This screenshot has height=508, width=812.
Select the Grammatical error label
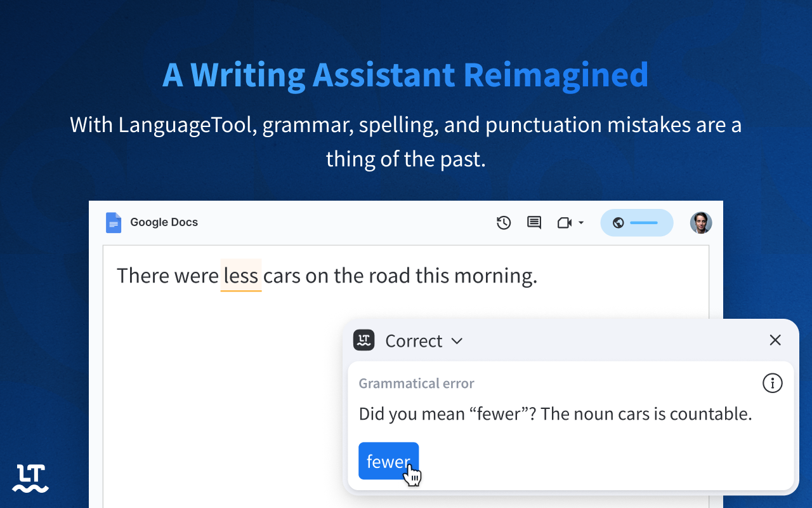coord(416,383)
